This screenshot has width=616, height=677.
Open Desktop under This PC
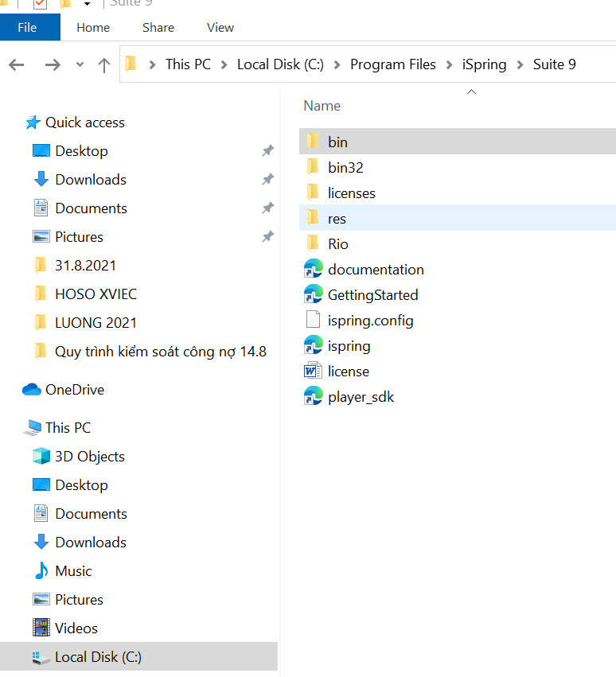pos(81,484)
